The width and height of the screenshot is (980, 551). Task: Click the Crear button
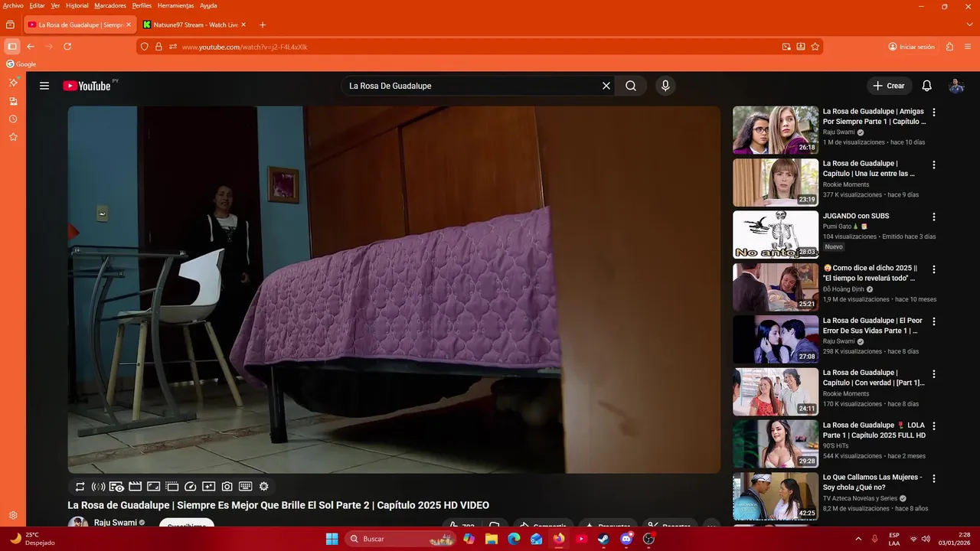(x=889, y=86)
